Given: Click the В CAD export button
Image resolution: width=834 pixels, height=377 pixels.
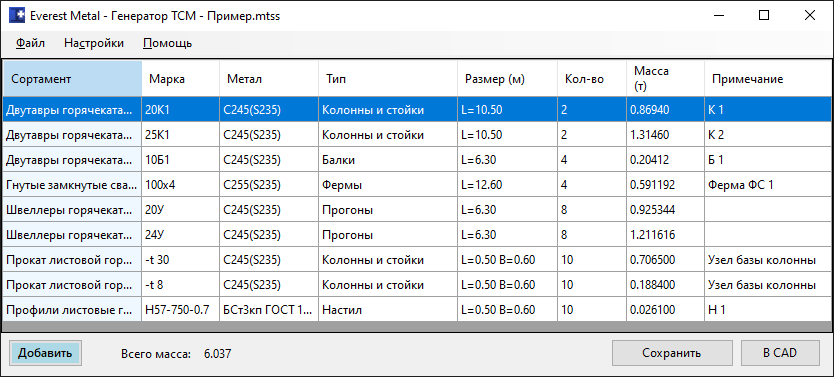Looking at the screenshot, I should (x=780, y=353).
